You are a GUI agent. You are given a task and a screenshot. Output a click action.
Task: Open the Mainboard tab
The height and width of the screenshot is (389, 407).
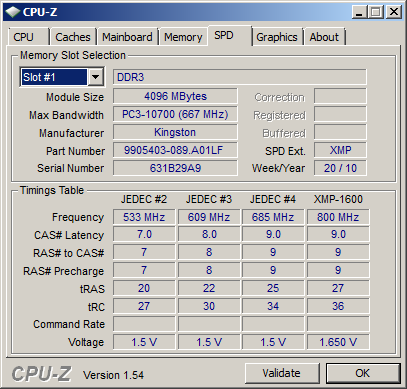127,37
